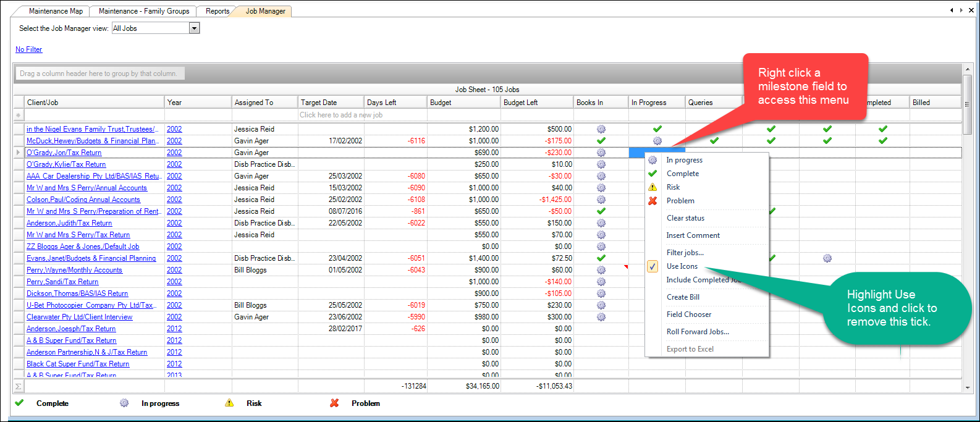This screenshot has width=980, height=422.
Task: Click In Progress gear icon for McDuck Hewey row
Action: [657, 141]
